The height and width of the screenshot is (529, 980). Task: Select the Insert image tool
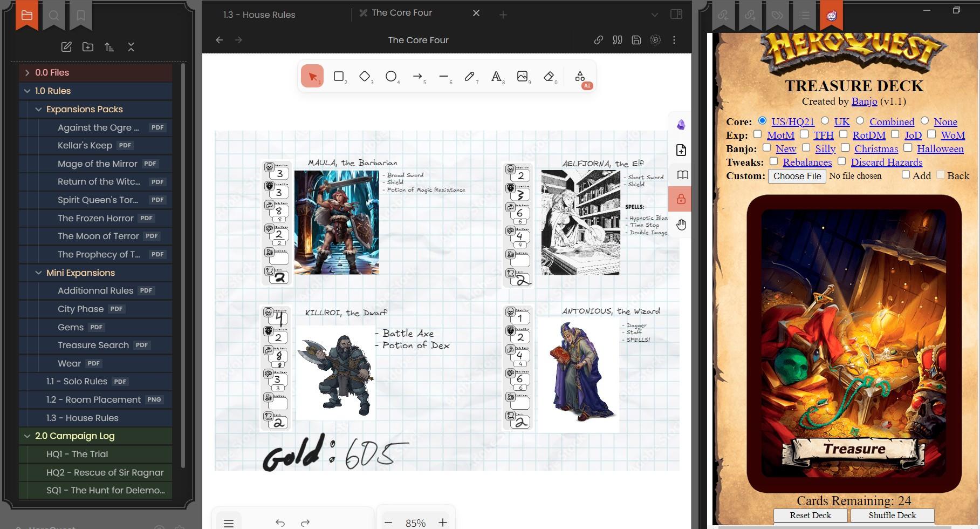click(x=522, y=77)
